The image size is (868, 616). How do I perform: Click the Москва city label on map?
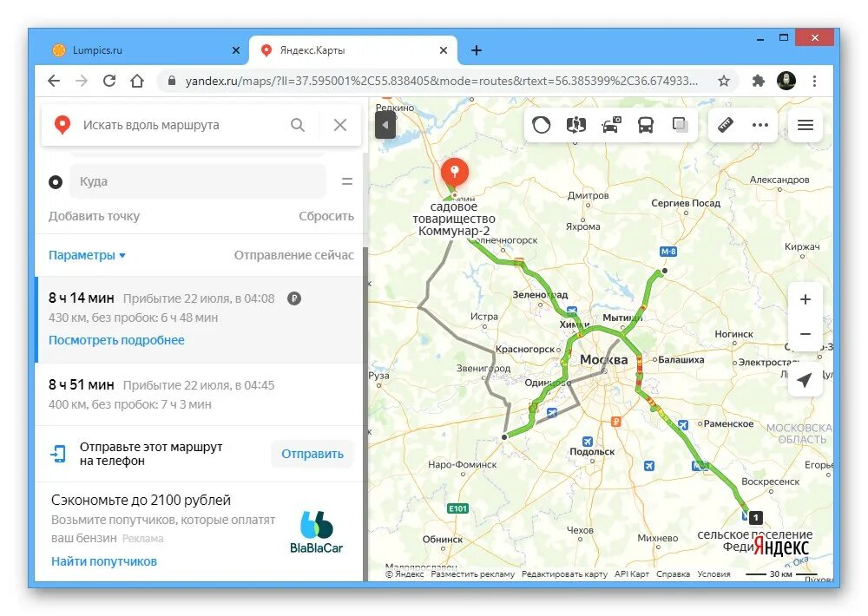click(x=603, y=360)
